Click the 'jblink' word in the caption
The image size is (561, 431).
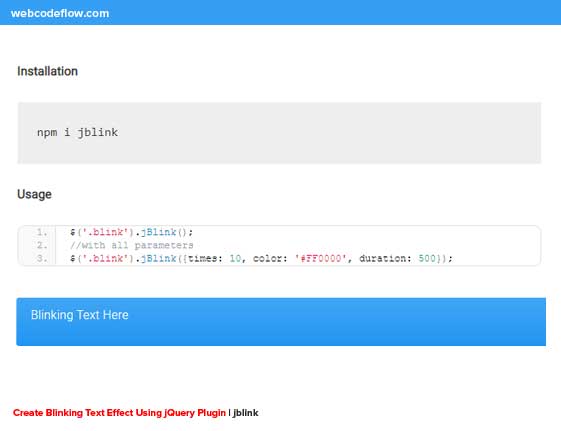pyautogui.click(x=245, y=413)
